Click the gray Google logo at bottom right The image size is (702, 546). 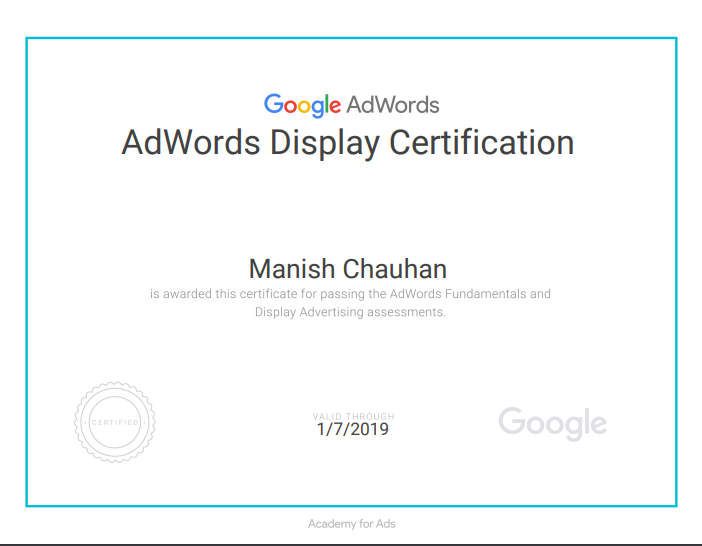(553, 423)
